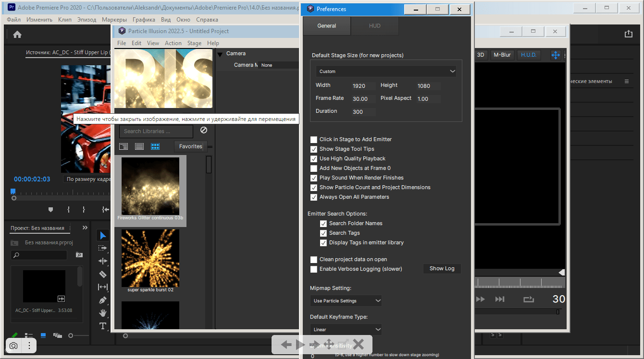Uncheck Always Open All Parameters
Image resolution: width=644 pixels, height=359 pixels.
(314, 197)
